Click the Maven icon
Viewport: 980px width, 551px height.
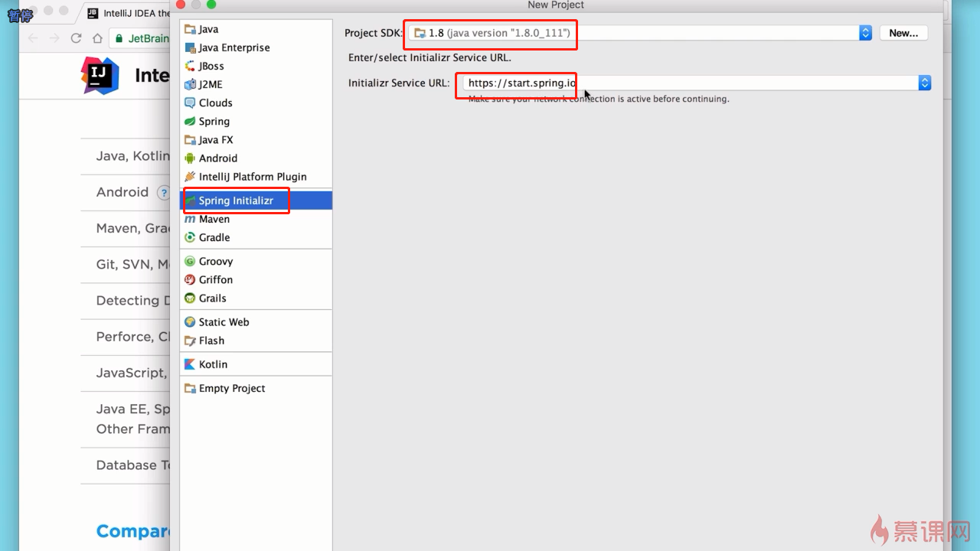click(x=191, y=219)
